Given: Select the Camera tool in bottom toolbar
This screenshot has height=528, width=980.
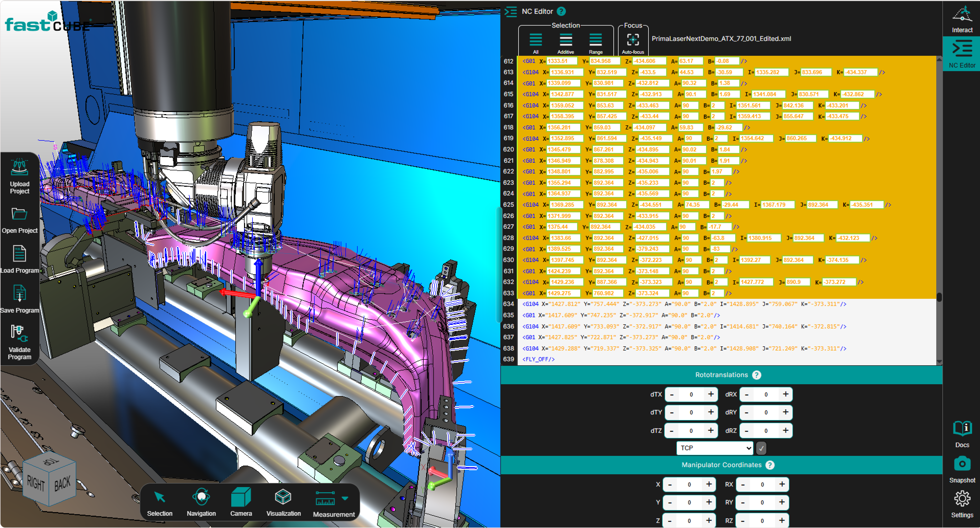Looking at the screenshot, I should [241, 497].
